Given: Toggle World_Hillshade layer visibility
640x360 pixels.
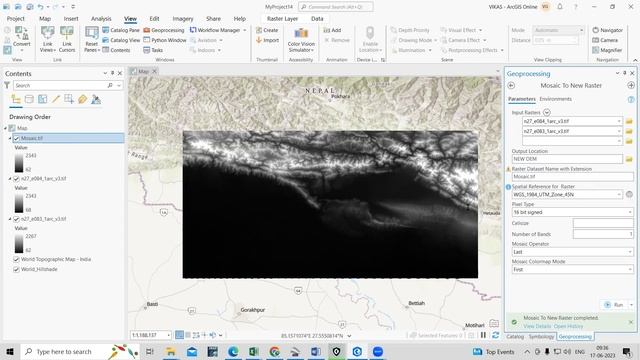Looking at the screenshot, I should 17,269.
